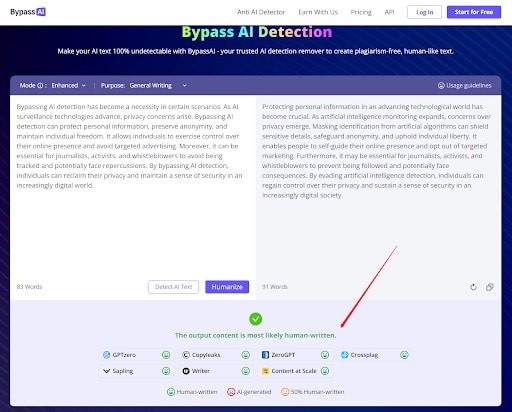This screenshot has width=512, height=412.
Task: Open the API menu item
Action: click(x=389, y=12)
